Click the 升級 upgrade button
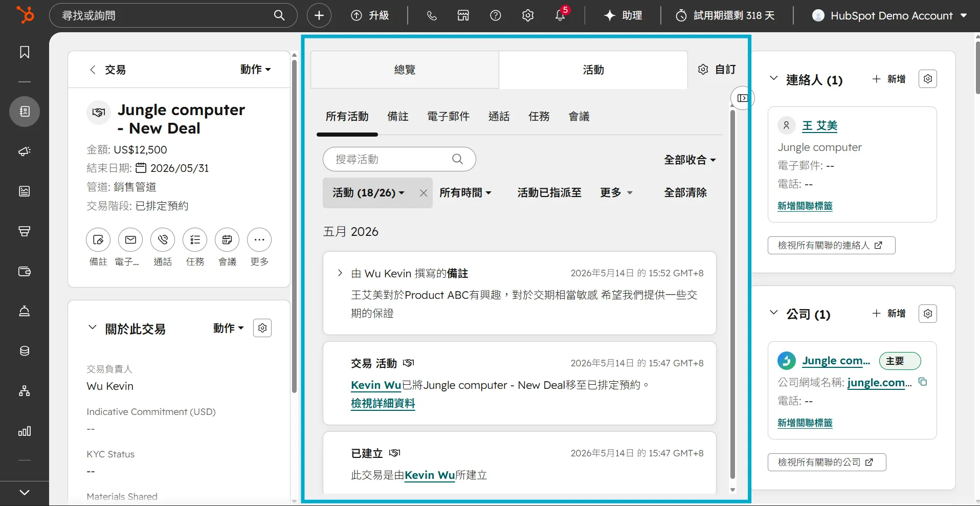 click(370, 15)
